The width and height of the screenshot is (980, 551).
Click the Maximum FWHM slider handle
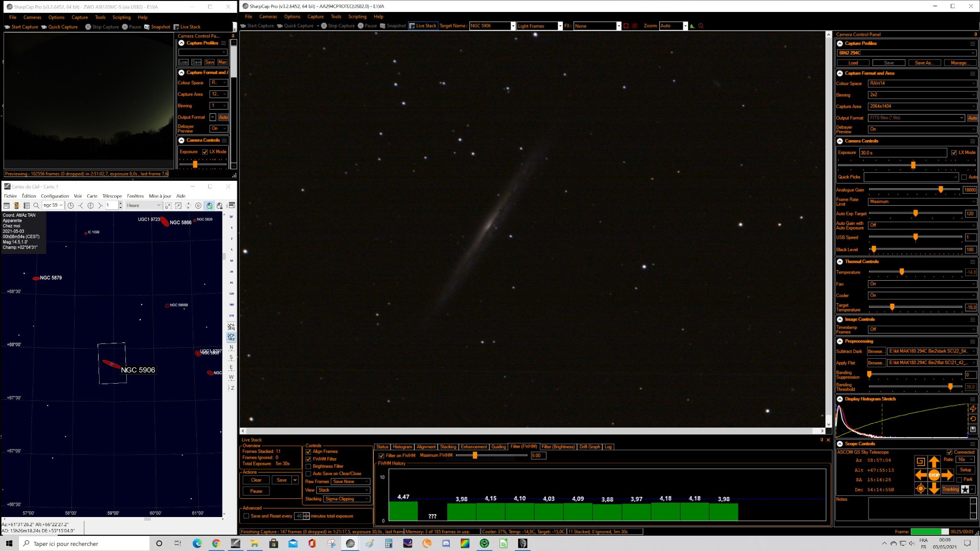(475, 455)
